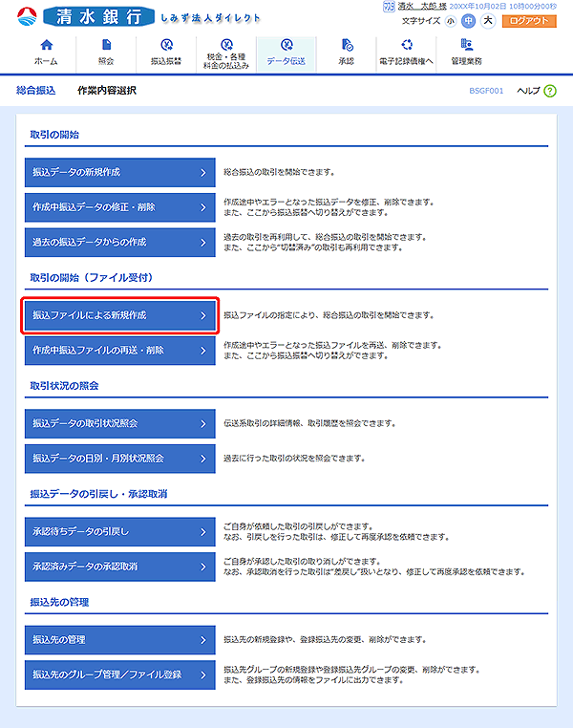Click the ホーム house icon
The width and height of the screenshot is (573, 728).
[45, 46]
